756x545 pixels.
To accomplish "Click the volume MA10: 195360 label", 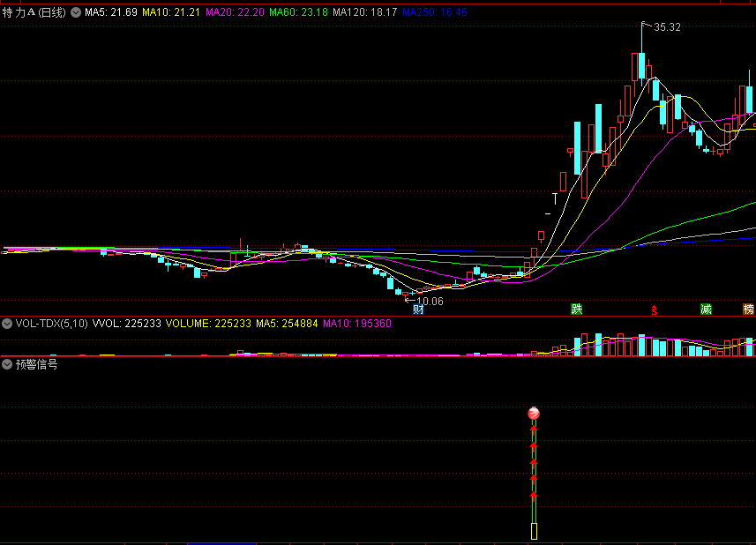I will (x=357, y=324).
